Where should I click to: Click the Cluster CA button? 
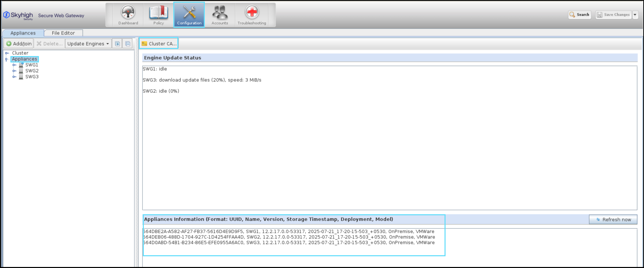[x=159, y=44]
